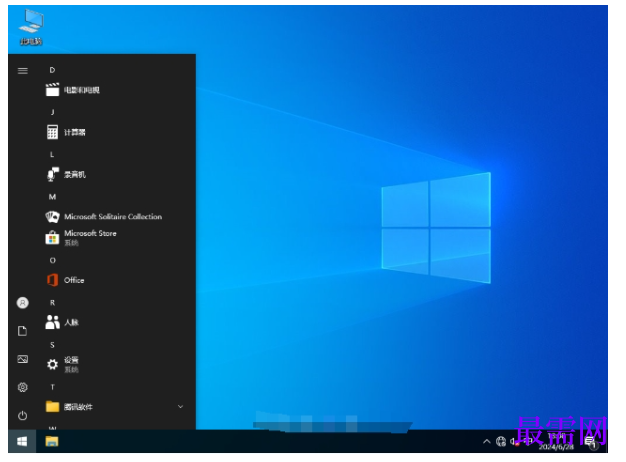Select the Microsoft Solitaire Collection text
Screen dimensions: 626x462
113,217
